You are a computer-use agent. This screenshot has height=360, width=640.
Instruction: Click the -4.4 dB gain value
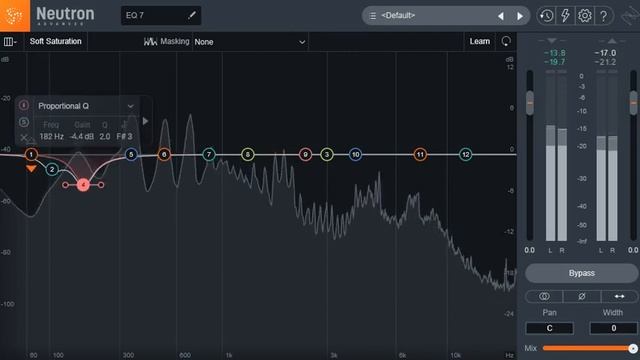82,137
